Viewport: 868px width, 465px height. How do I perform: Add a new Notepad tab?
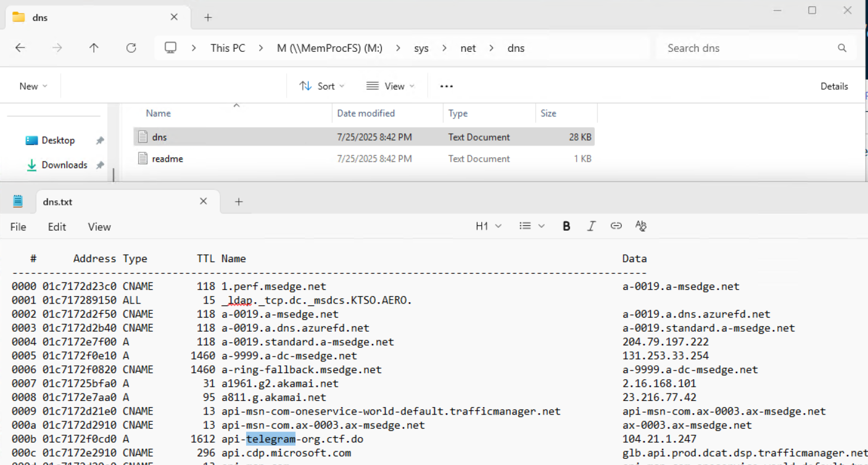point(239,202)
